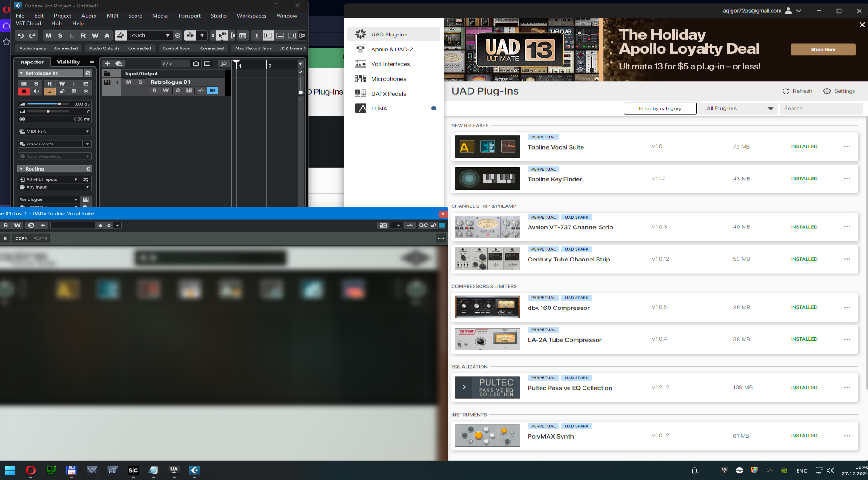Open Retrologue 01 channel settings in Inspector header

coord(88,73)
